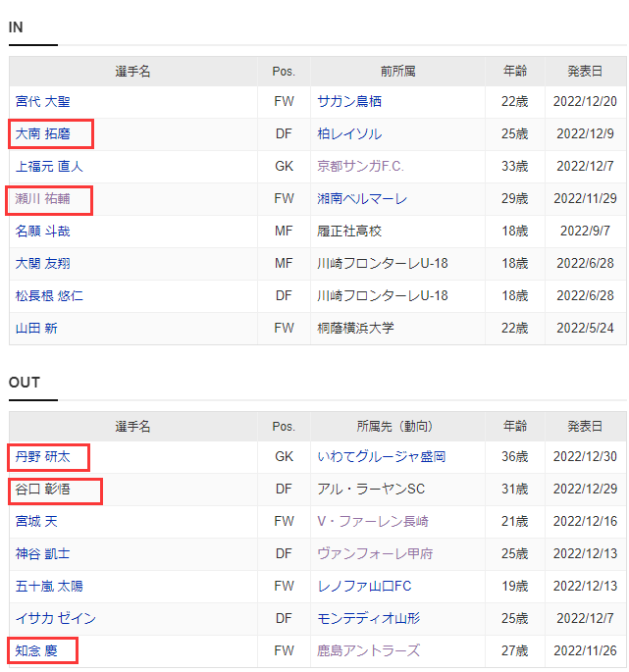Click the date 2022/11/26
This screenshot has width=629, height=672.
[585, 651]
